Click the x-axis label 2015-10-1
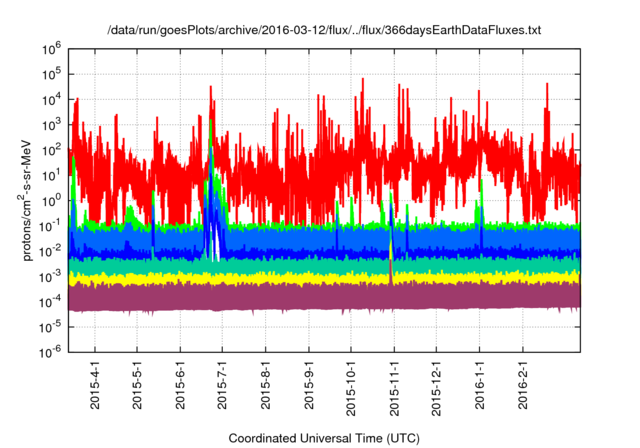 [351, 388]
